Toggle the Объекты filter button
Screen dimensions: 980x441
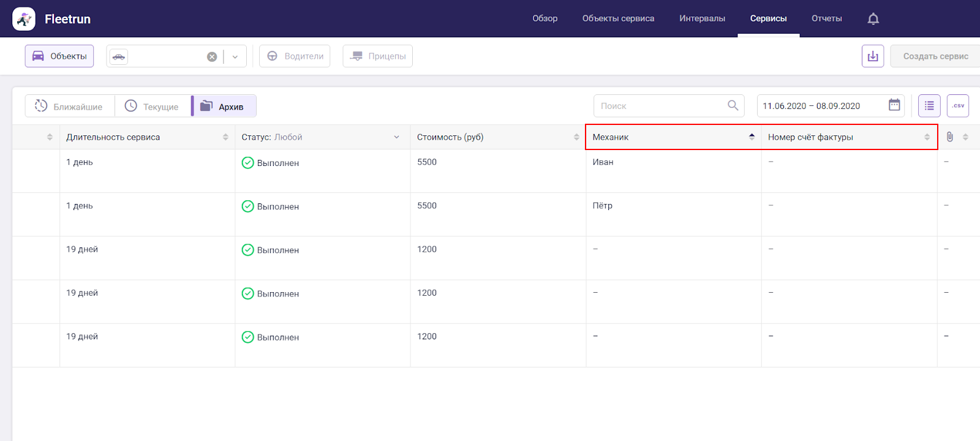(59, 56)
